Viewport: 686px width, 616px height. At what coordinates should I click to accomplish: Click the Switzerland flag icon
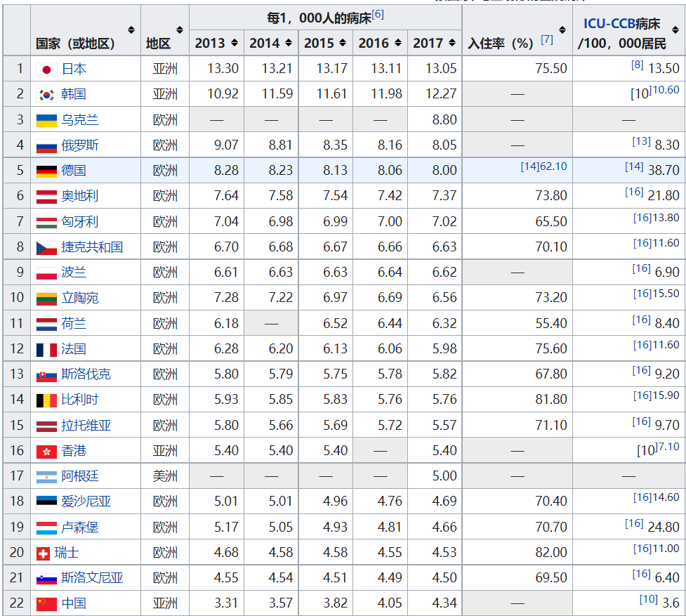(x=43, y=554)
